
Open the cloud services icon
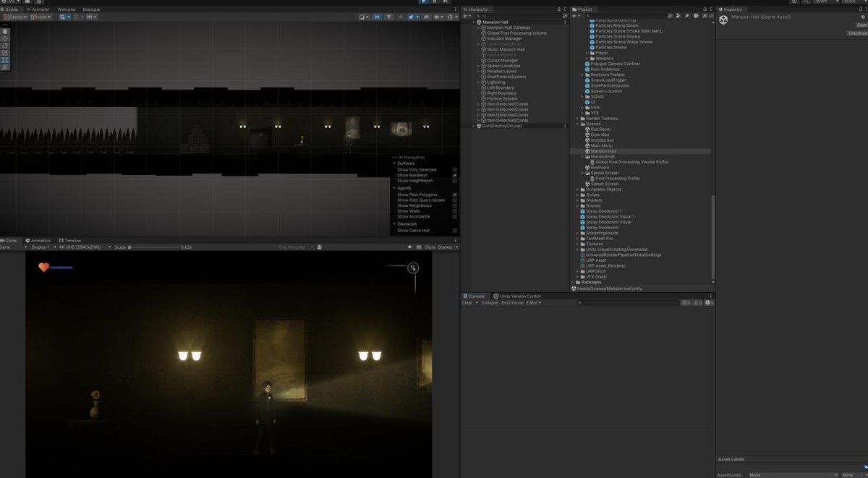click(27, 1)
